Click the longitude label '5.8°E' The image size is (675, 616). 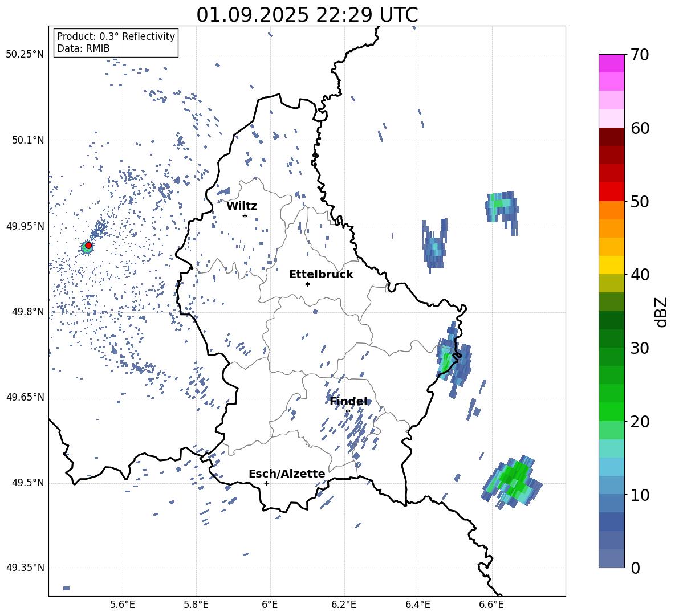(x=196, y=605)
